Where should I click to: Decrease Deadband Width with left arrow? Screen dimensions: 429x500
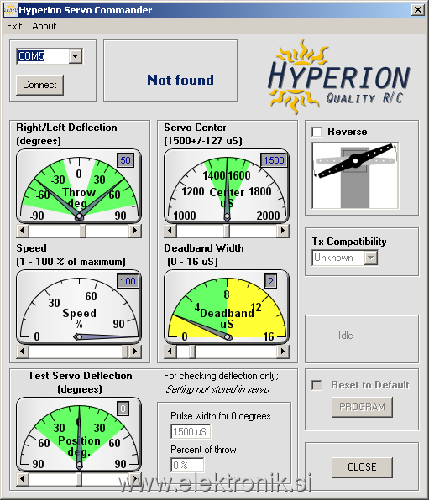click(170, 351)
